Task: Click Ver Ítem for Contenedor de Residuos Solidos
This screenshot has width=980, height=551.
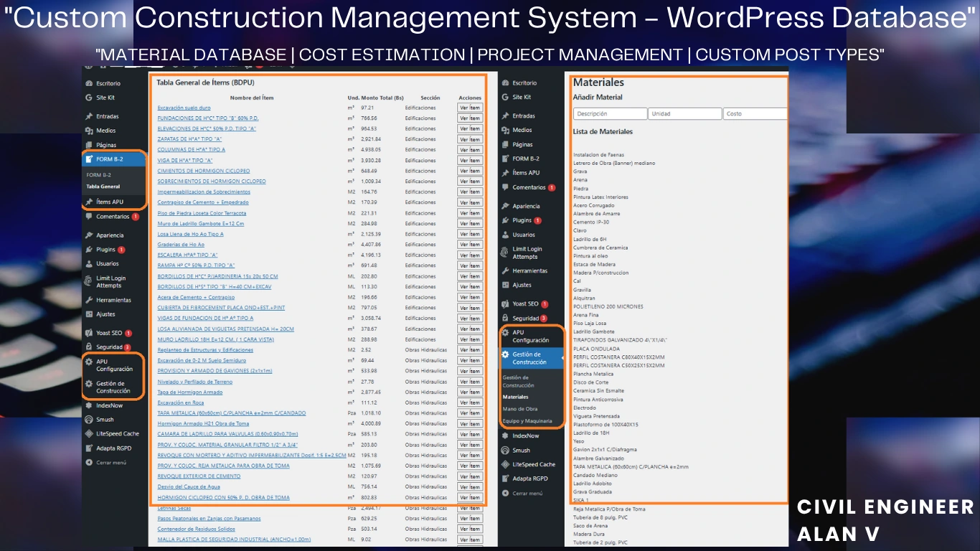Action: pyautogui.click(x=470, y=529)
